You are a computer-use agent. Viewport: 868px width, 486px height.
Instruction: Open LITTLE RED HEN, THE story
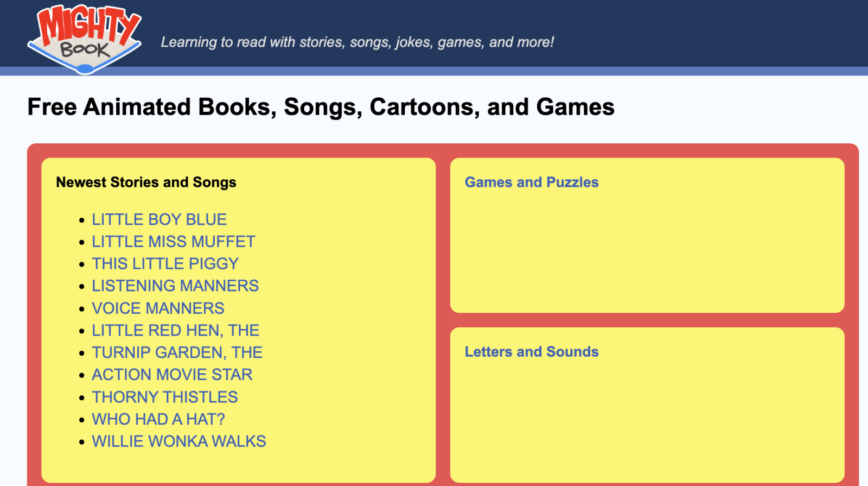click(175, 331)
